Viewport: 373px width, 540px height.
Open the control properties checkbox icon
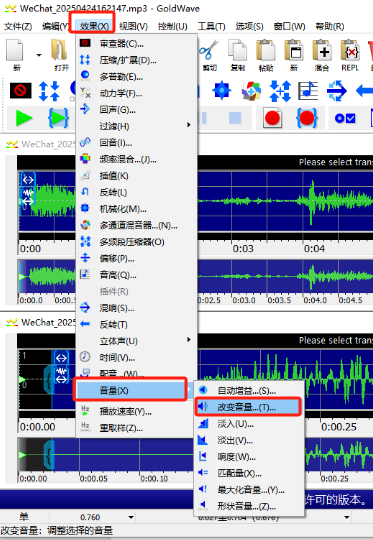pos(345,118)
